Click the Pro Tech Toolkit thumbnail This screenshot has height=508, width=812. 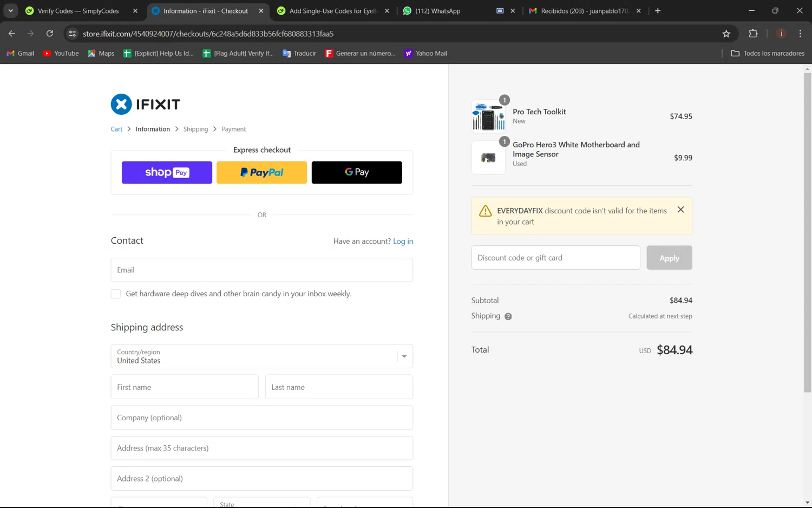pyautogui.click(x=488, y=116)
